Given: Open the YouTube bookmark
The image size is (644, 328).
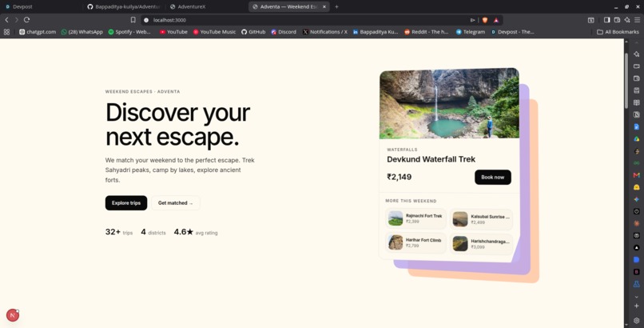Looking at the screenshot, I should point(173,32).
